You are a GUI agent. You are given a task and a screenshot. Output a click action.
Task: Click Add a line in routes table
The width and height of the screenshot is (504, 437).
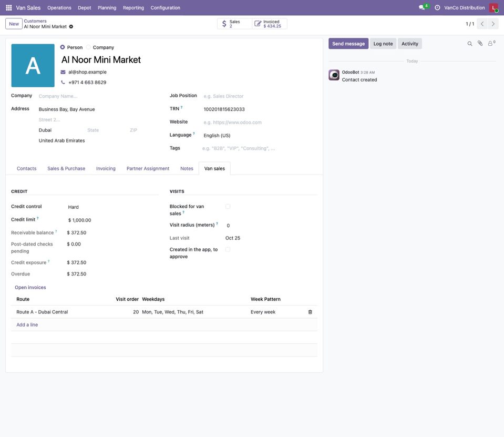(27, 325)
